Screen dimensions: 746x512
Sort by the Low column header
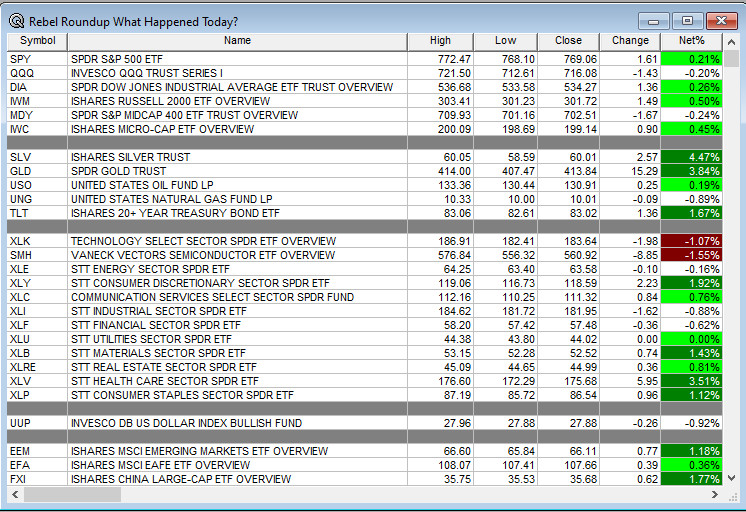click(505, 41)
